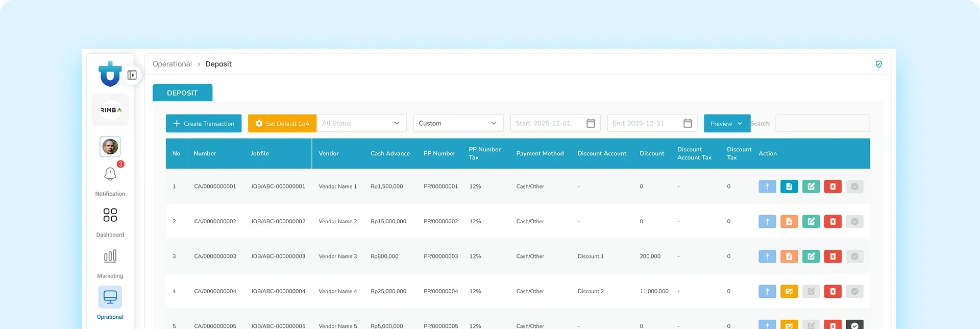Delete the CA/0000000001 row
The height and width of the screenshot is (329, 980).
[x=833, y=186]
